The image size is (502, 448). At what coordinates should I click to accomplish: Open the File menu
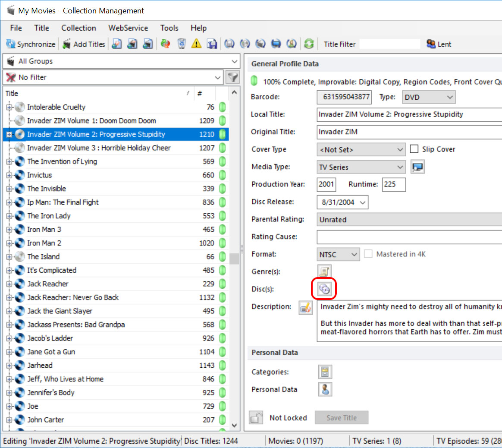pos(16,28)
